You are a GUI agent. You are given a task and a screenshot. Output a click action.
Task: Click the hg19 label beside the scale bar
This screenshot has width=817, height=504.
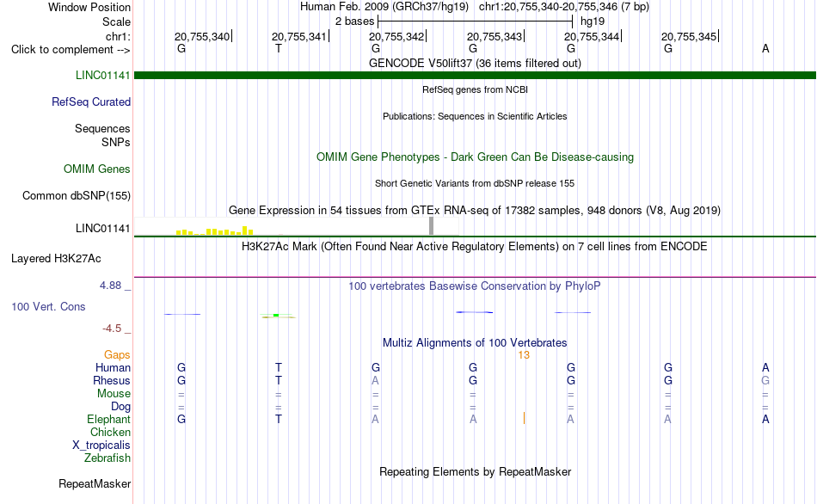[x=593, y=22]
